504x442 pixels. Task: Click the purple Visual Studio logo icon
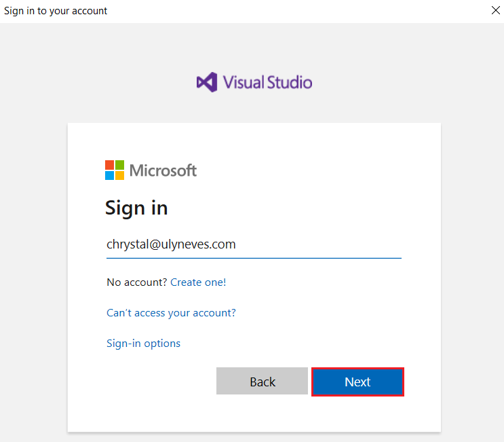coord(207,82)
